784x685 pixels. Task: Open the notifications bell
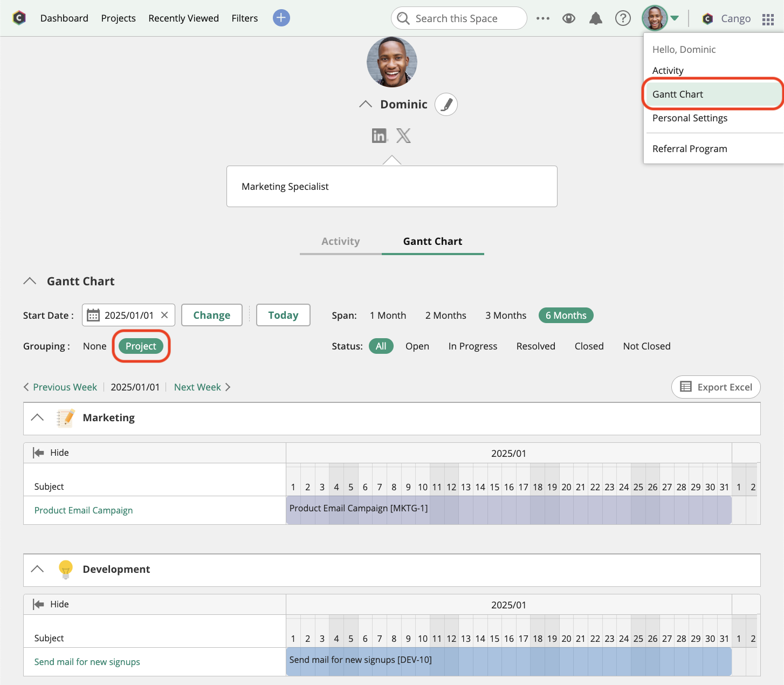coord(596,18)
